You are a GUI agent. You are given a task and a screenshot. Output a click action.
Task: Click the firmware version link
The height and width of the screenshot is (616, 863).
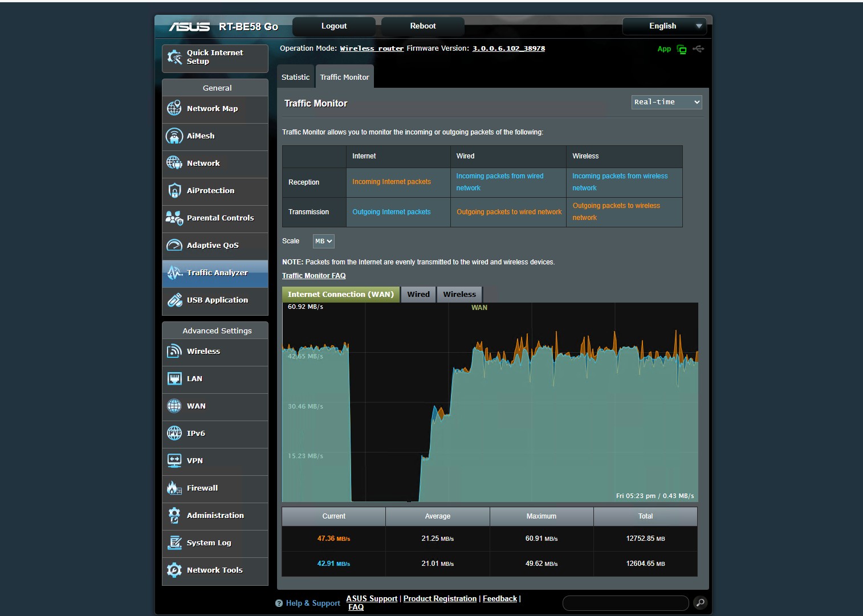508,48
